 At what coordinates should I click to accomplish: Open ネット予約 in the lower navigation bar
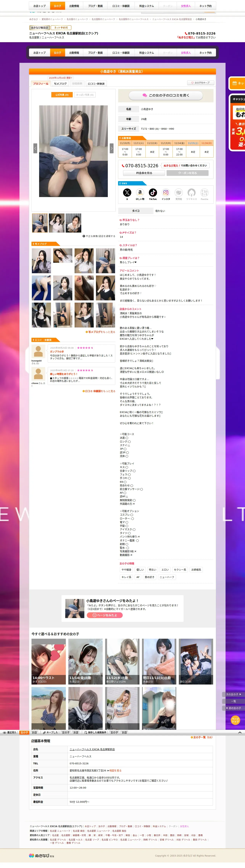(x=205, y=53)
